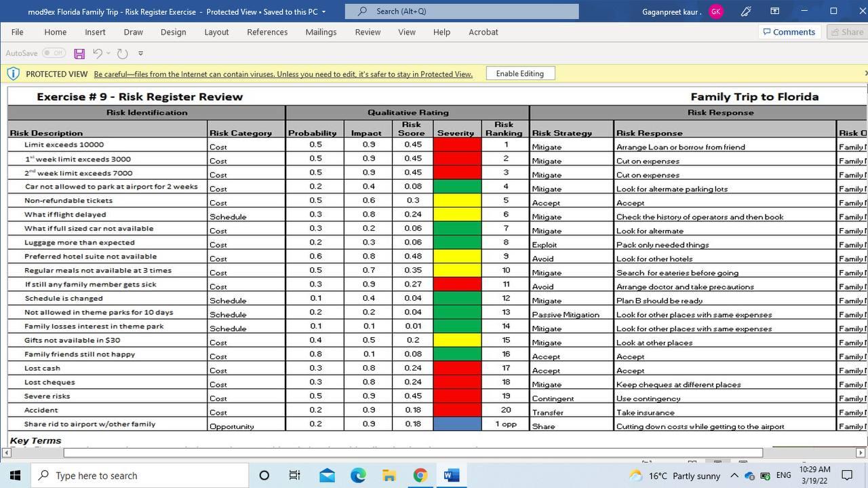Open the Help tab
Image resolution: width=868 pixels, height=488 pixels.
[x=441, y=32]
